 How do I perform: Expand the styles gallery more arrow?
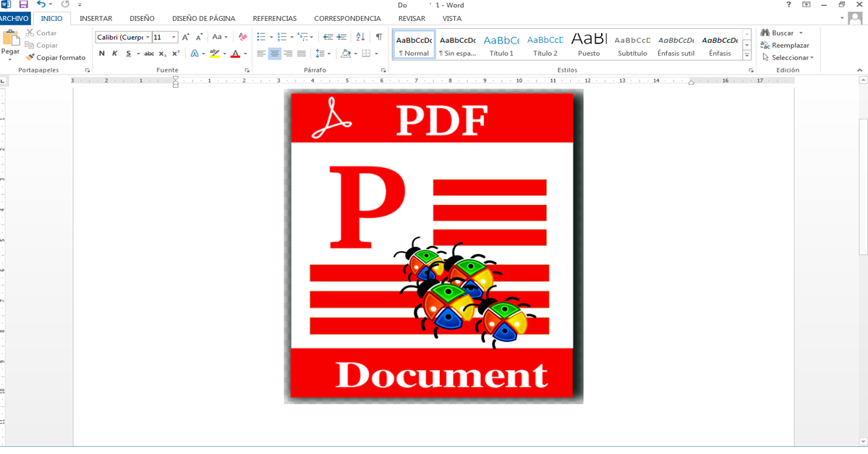point(747,56)
